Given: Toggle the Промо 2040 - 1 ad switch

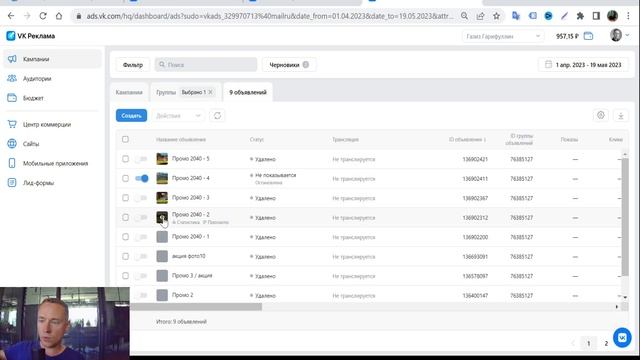Looking at the screenshot, I should coord(142,237).
